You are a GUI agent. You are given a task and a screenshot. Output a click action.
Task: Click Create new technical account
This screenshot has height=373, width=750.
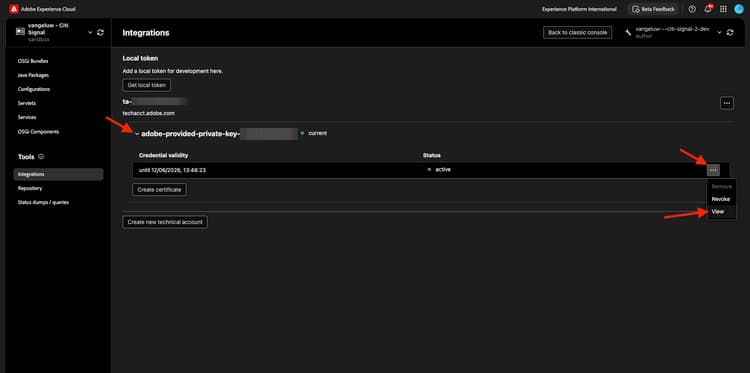[165, 222]
